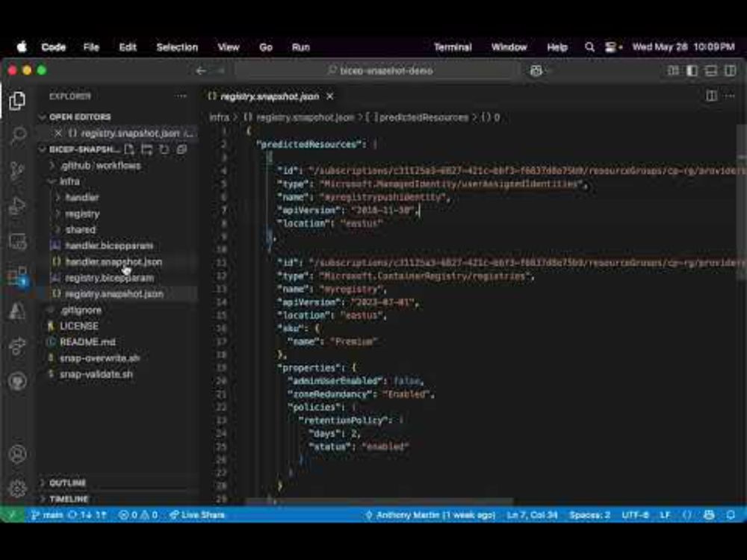Collapse all folders in explorer
Image resolution: width=747 pixels, height=560 pixels.
(182, 149)
